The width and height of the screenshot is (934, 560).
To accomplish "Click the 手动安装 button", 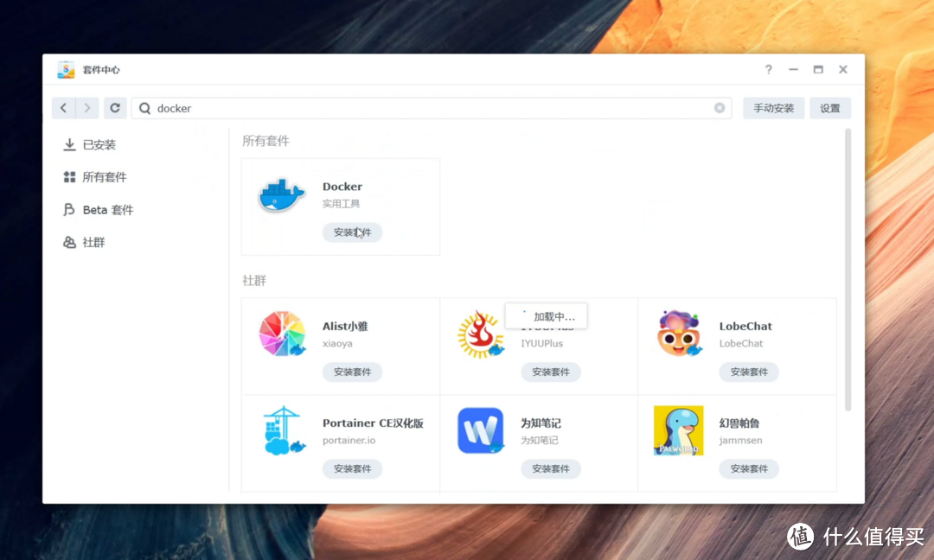I will (773, 107).
